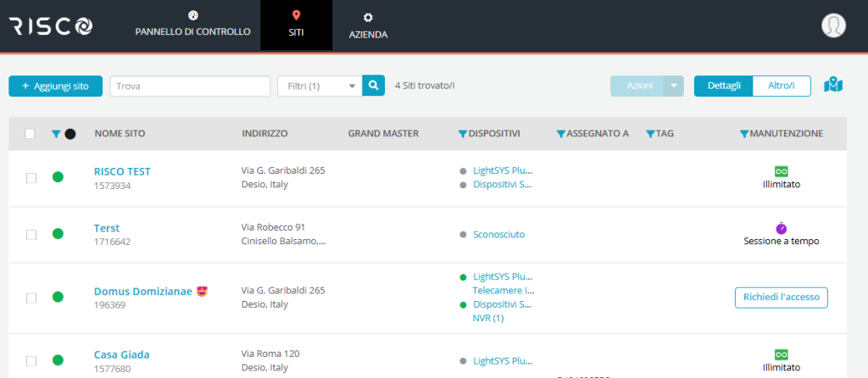Toggle the select-all sites checkbox
The image size is (868, 378).
(31, 134)
